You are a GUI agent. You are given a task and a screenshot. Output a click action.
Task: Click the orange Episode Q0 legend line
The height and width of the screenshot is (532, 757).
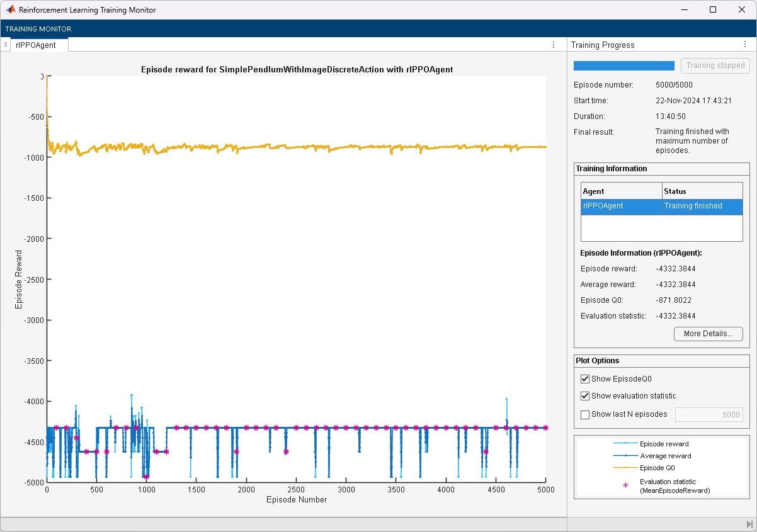[625, 468]
